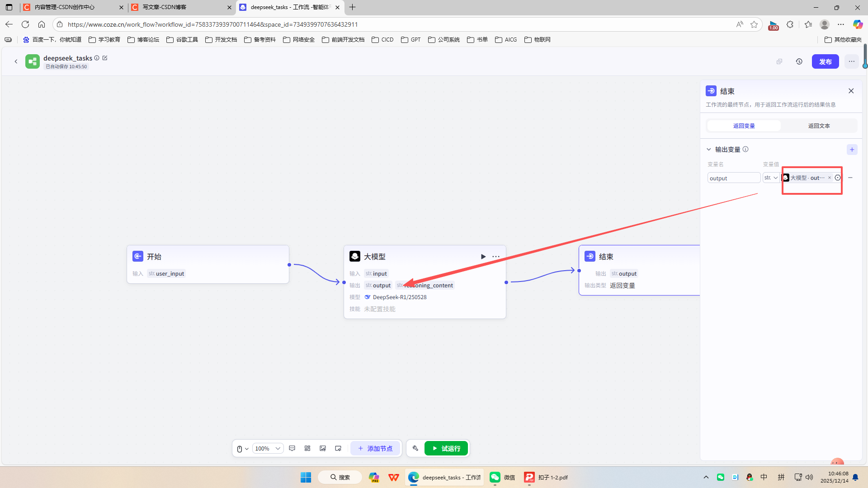This screenshot has width=868, height=488.
Task: Collapse the 输出变量 section
Action: tap(709, 150)
